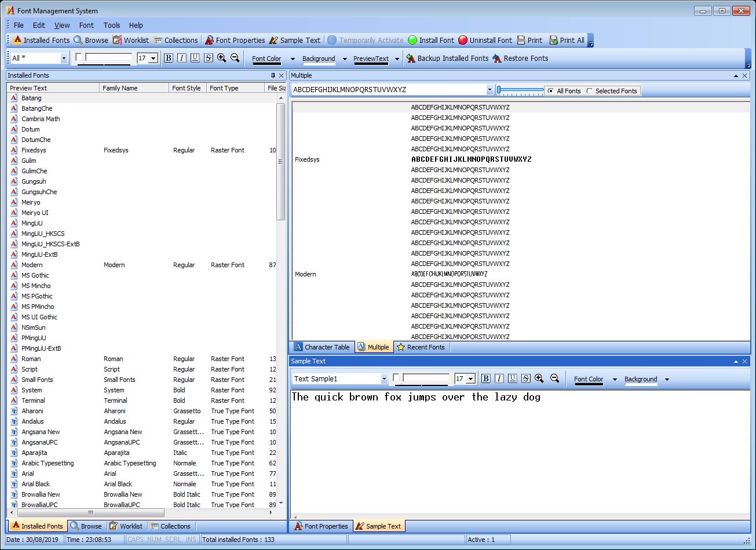Open the Font menu

(x=86, y=25)
